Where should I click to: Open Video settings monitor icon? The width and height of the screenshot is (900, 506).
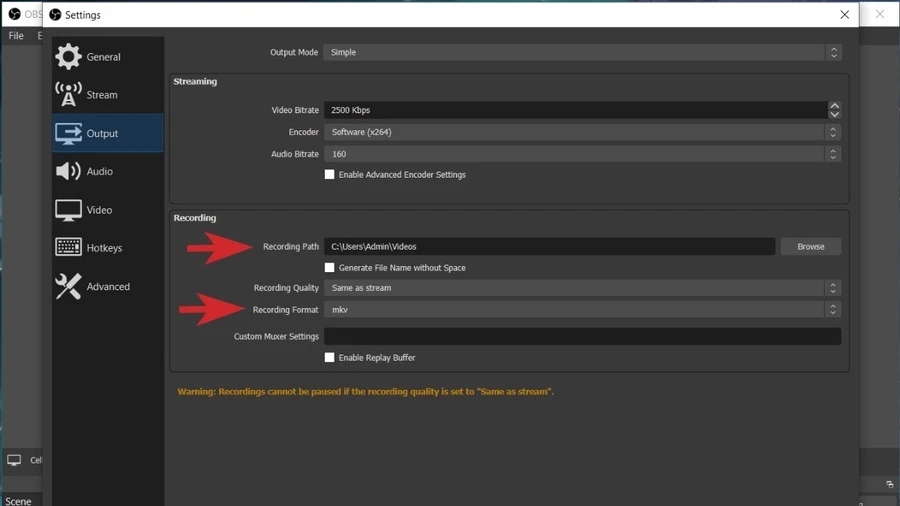68,210
